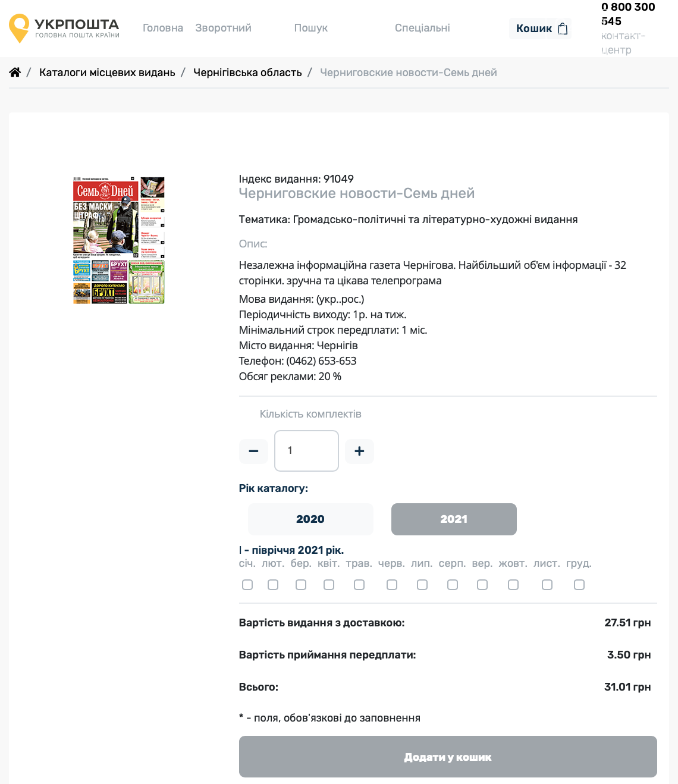Click the shopping bag icon in Кошик
This screenshot has height=784, width=678.
point(563,29)
